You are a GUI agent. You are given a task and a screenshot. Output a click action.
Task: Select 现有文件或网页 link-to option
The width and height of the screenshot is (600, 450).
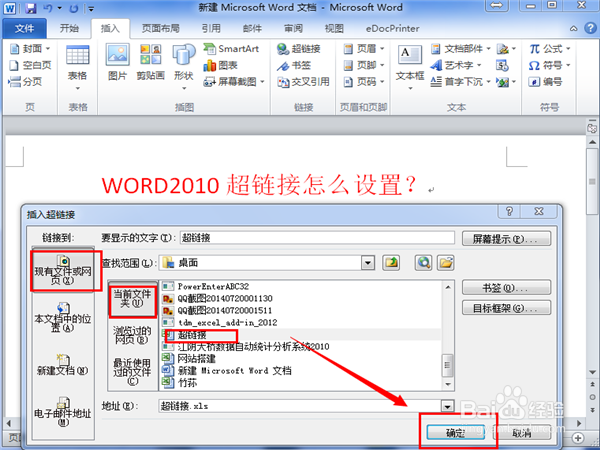pyautogui.click(x=63, y=271)
